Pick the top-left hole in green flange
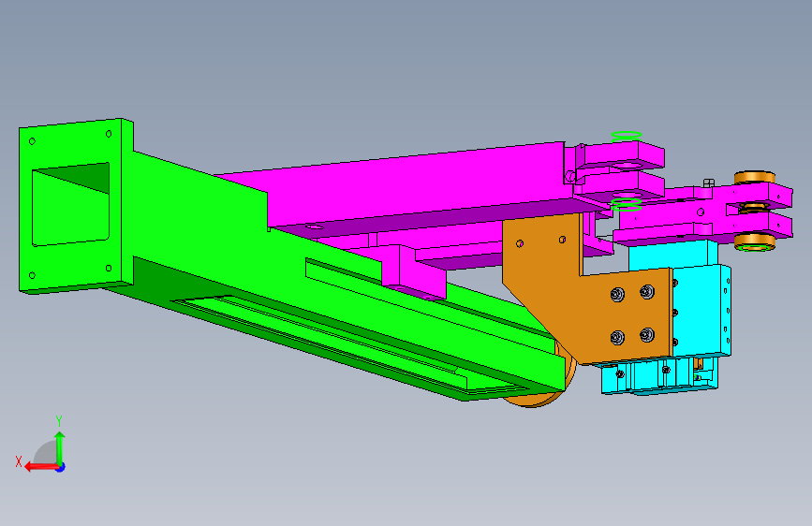The image size is (812, 526). pyautogui.click(x=32, y=141)
